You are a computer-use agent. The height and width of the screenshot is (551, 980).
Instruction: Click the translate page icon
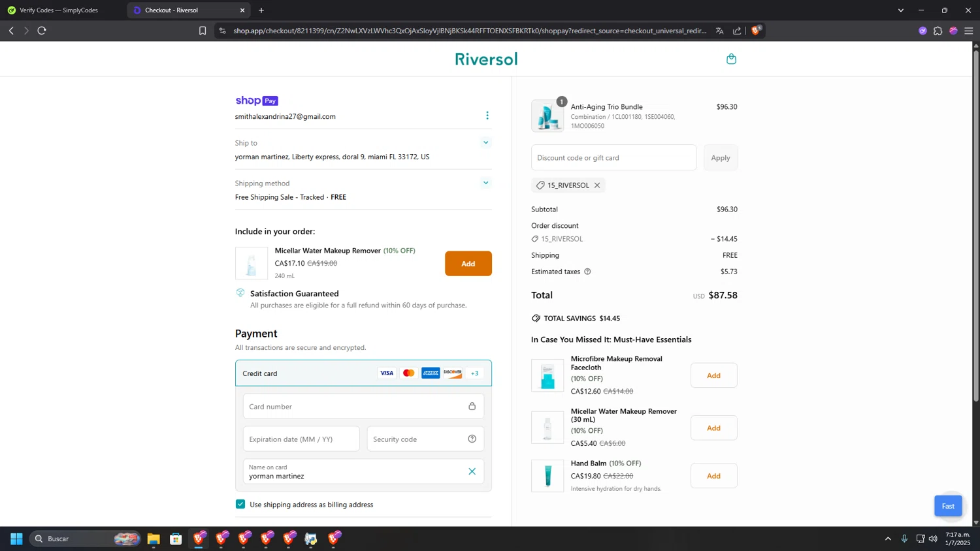[x=719, y=31]
